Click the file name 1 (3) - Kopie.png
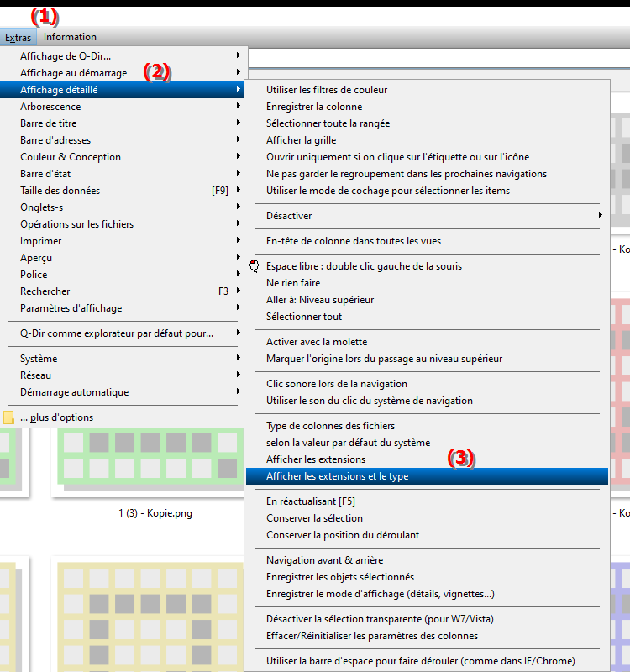Screen dimensions: 630x672 coord(155,513)
